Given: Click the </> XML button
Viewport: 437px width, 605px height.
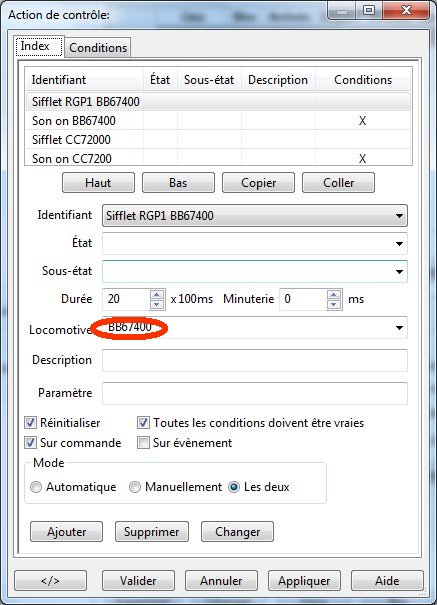Looking at the screenshot, I should 51,581.
